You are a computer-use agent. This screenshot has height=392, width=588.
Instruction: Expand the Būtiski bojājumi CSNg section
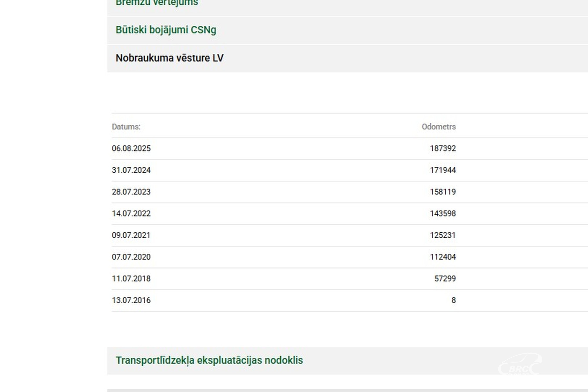[x=166, y=30]
